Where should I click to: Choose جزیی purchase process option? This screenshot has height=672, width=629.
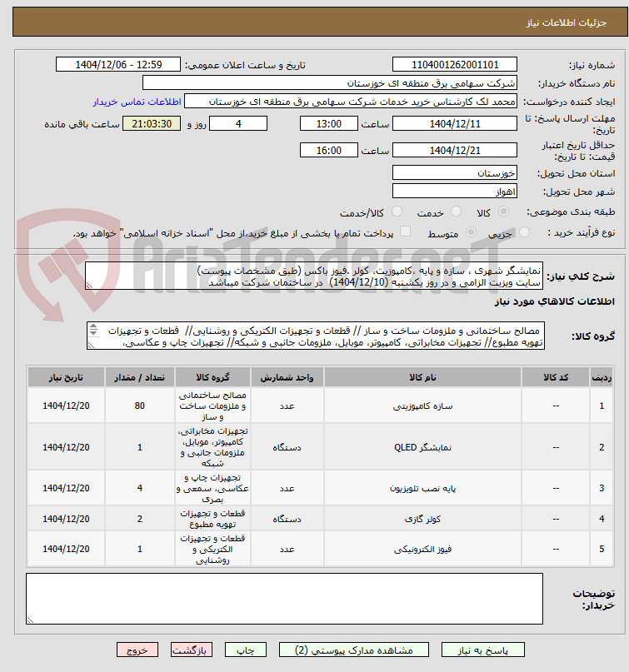pyautogui.click(x=524, y=232)
